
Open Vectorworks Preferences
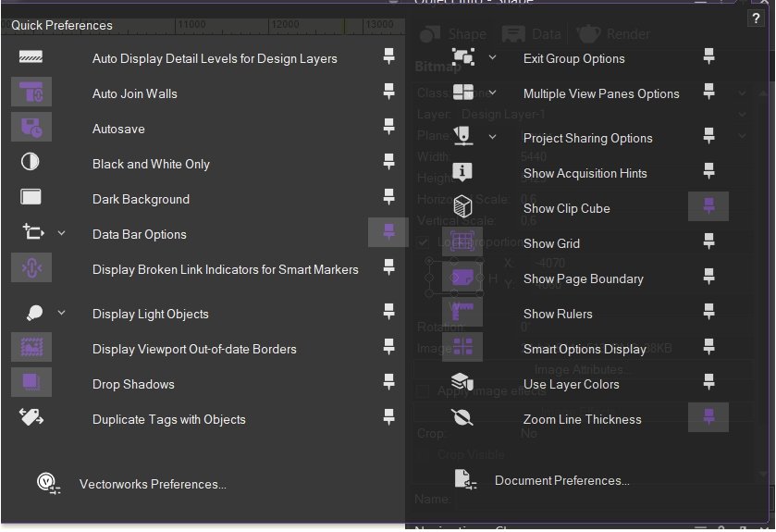[152, 484]
